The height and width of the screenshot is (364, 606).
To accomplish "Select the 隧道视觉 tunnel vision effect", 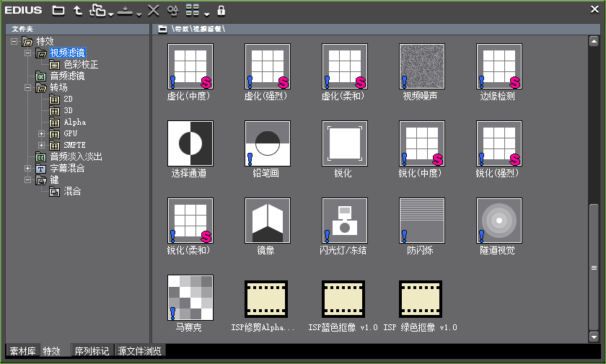I will [x=499, y=220].
